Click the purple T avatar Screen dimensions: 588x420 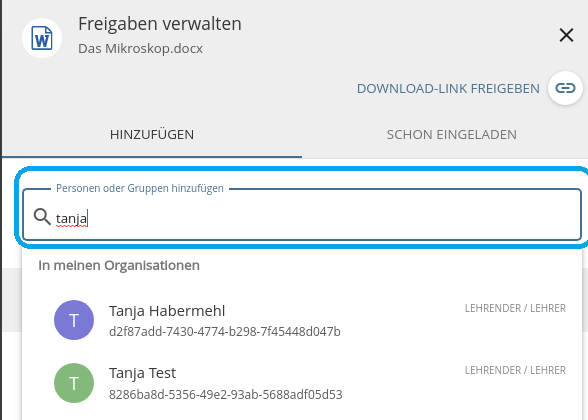[x=74, y=320]
